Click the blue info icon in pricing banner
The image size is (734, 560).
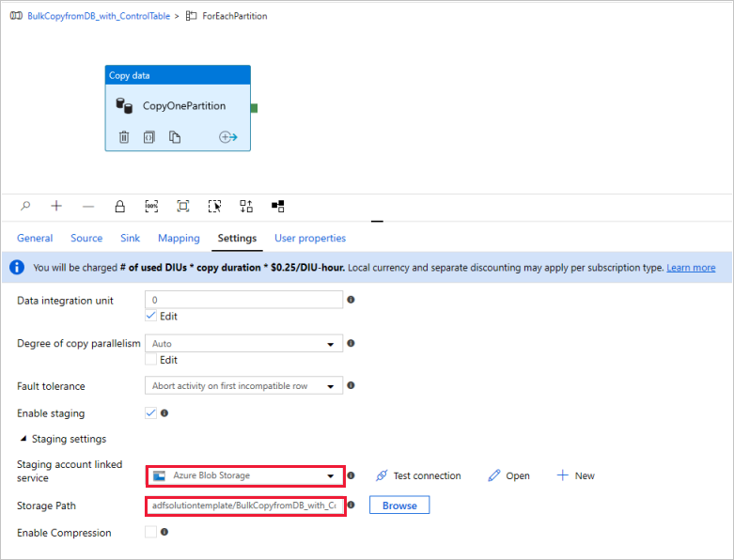tap(17, 268)
